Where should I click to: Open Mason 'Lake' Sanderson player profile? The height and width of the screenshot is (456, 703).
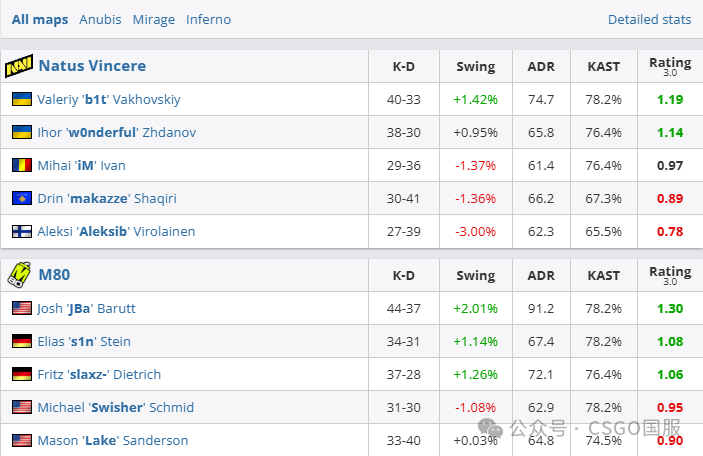pos(113,440)
